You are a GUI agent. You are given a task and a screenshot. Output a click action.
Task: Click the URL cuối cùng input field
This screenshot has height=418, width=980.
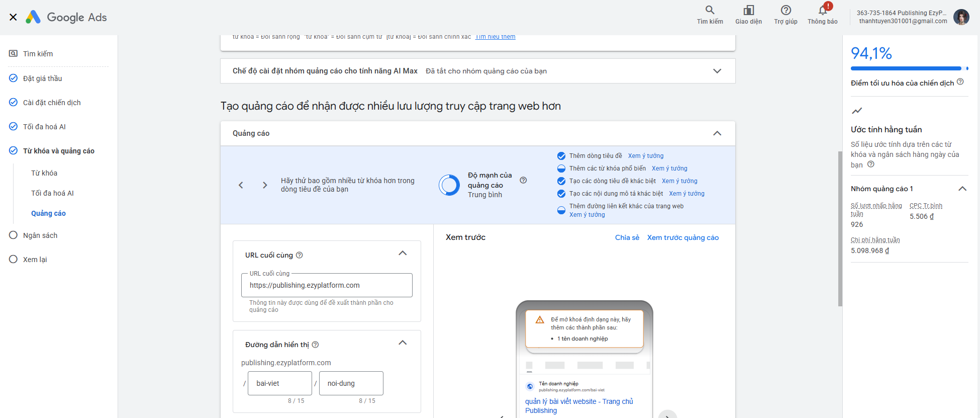pyautogui.click(x=327, y=285)
